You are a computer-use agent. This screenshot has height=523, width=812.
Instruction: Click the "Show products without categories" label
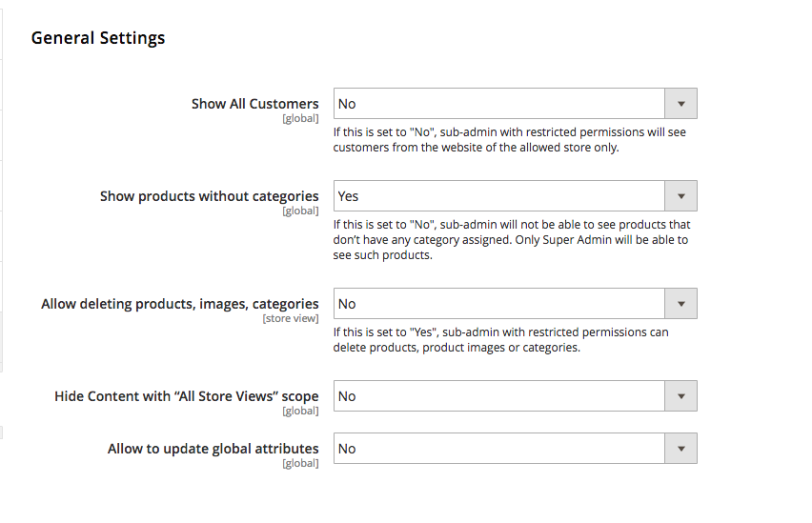[209, 196]
